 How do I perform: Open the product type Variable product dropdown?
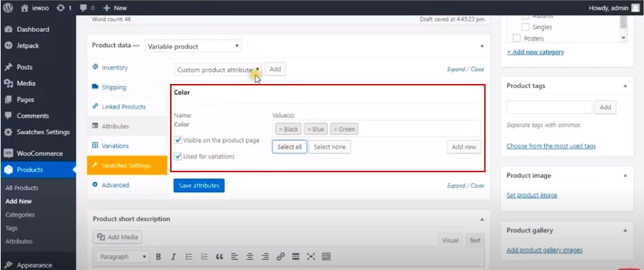[x=193, y=46]
